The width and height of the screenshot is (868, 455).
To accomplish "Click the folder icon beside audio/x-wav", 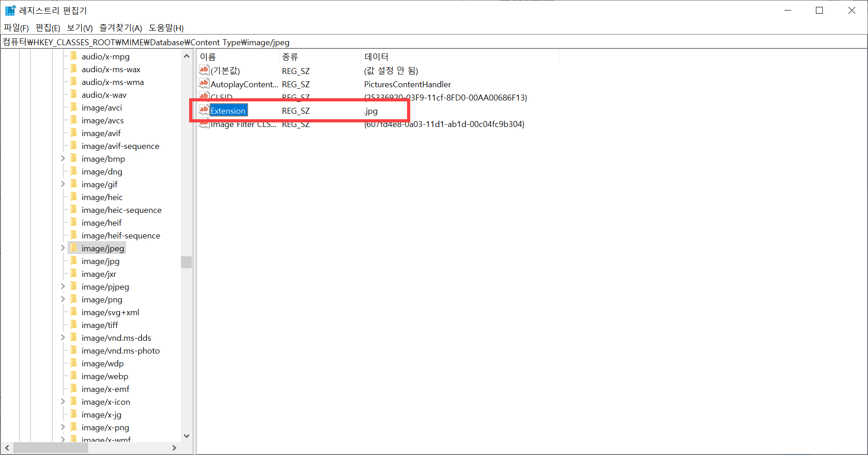I will (x=74, y=95).
